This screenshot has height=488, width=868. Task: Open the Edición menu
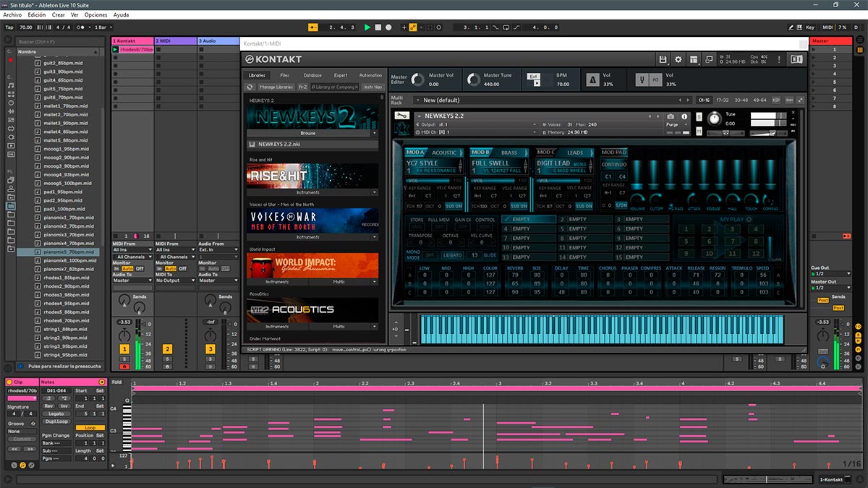(x=36, y=14)
